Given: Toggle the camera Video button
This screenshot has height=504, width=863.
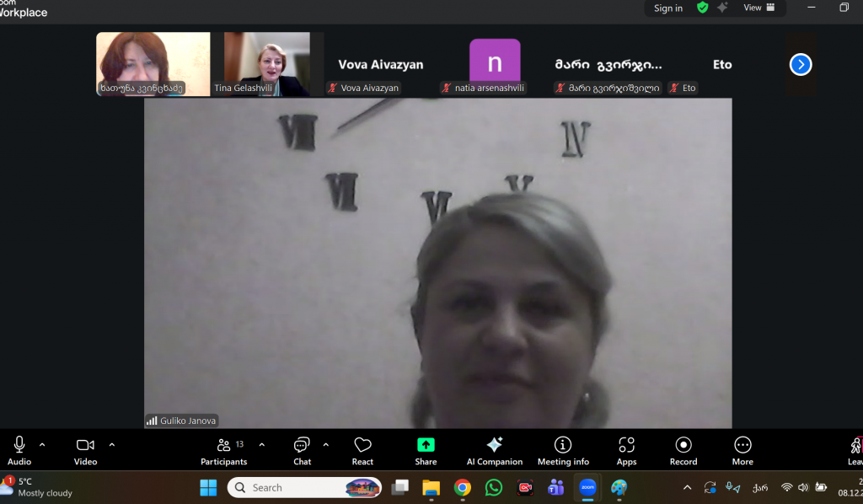Looking at the screenshot, I should coord(85,450).
